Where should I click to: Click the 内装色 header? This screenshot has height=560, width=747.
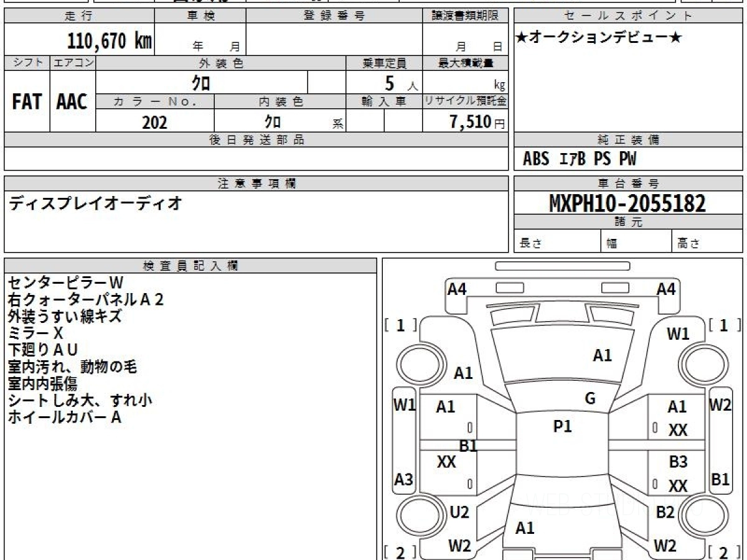point(280,101)
